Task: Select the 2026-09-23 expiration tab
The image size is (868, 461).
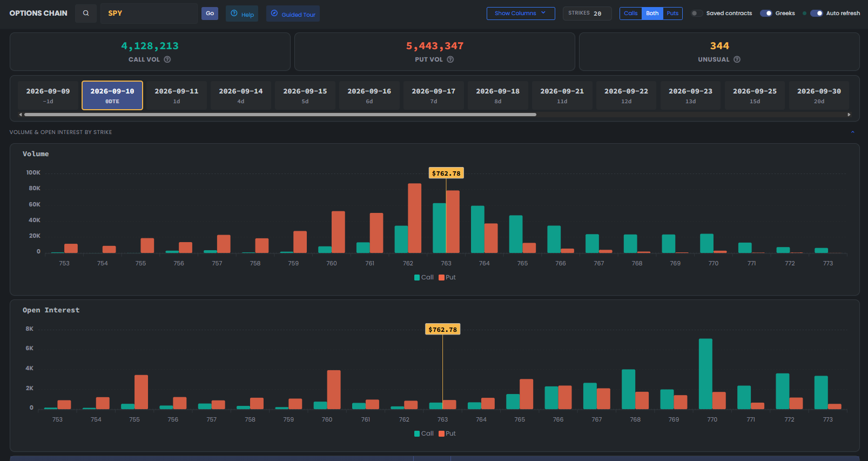Action: click(x=691, y=96)
